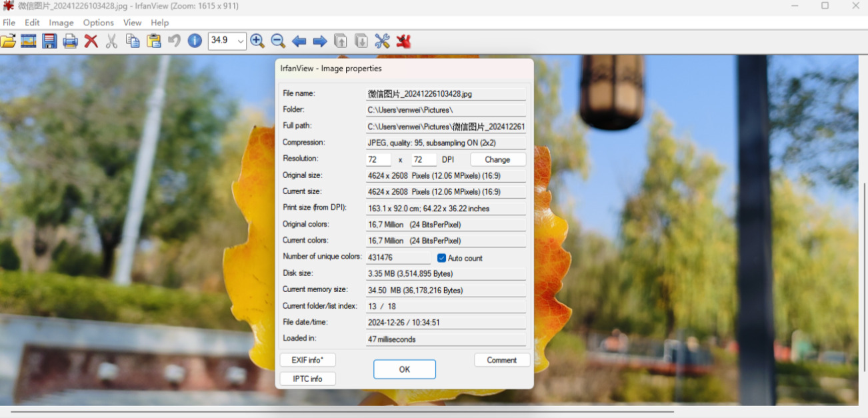This screenshot has height=418, width=868.
Task: Open the Options menu
Action: (99, 23)
